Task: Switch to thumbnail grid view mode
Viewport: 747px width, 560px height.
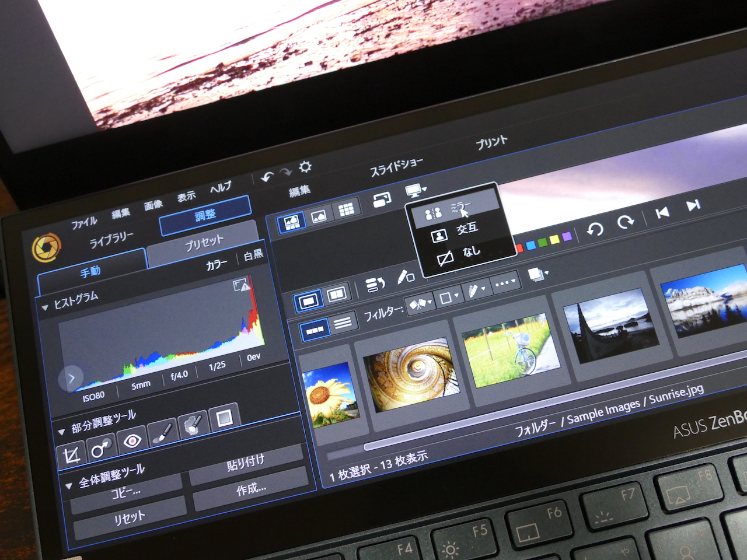Action: 346,209
